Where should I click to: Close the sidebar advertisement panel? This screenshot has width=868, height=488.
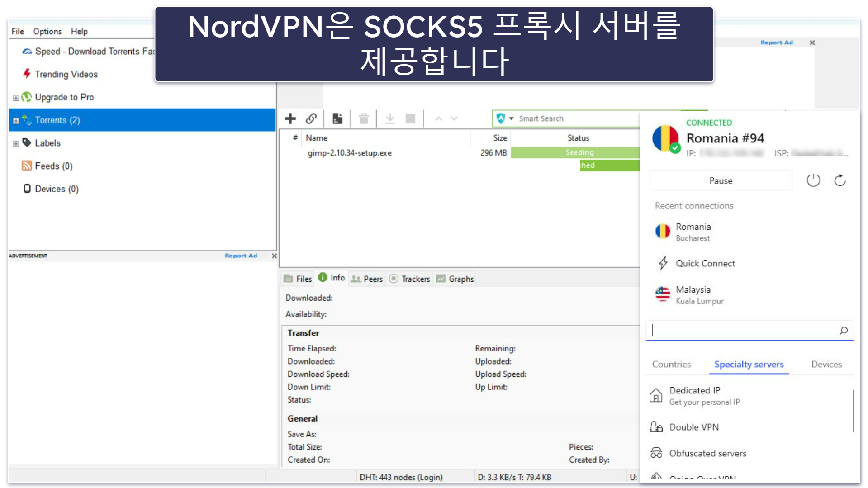click(274, 256)
